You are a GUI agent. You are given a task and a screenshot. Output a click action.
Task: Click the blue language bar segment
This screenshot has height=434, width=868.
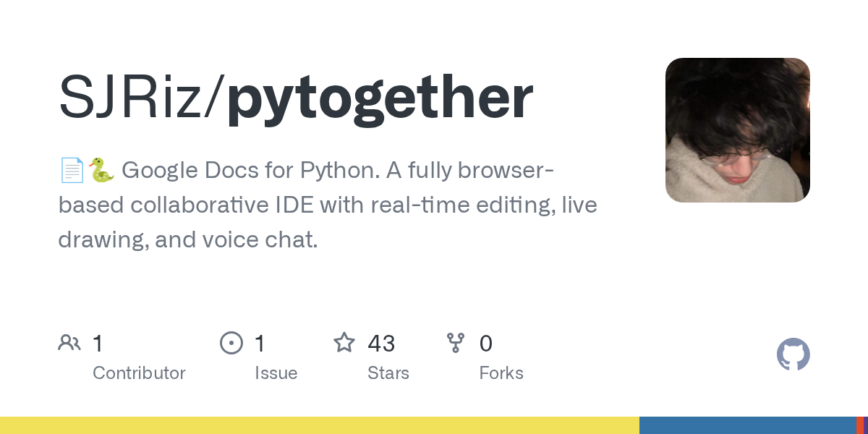tap(747, 425)
